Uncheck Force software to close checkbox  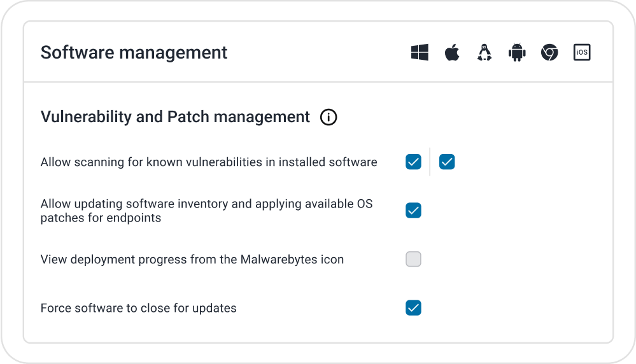413,307
